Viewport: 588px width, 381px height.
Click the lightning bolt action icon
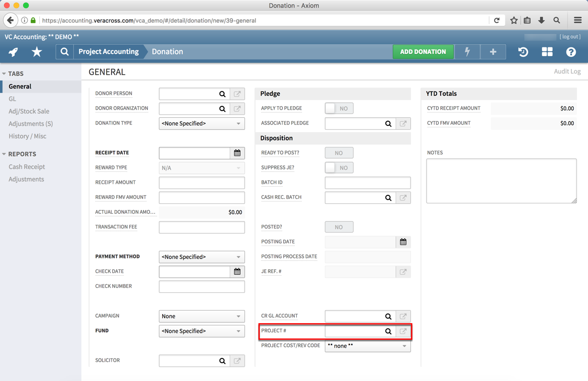pyautogui.click(x=467, y=52)
